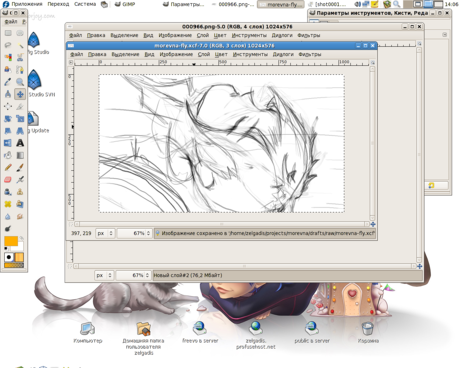
Task: Open Диалоги menu in 000966.png window
Action: (x=282, y=35)
